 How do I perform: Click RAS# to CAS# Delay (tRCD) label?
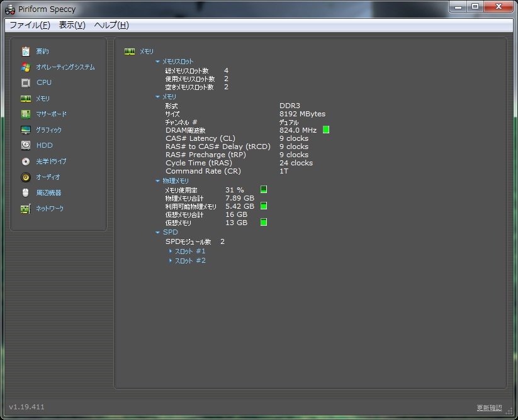[218, 146]
